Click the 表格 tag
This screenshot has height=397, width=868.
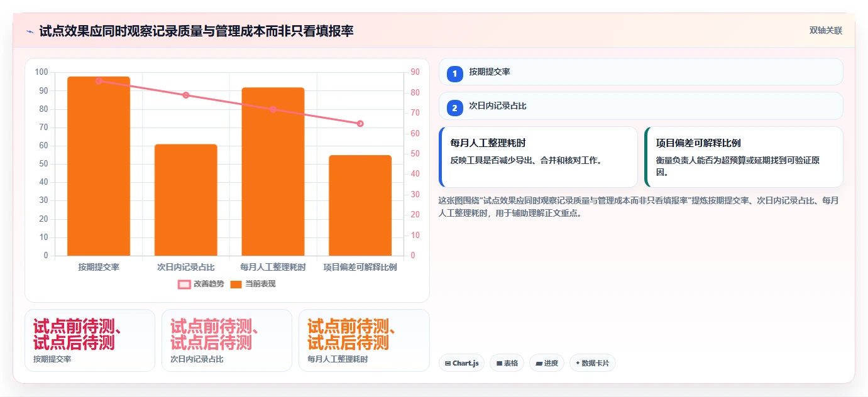[x=507, y=363]
